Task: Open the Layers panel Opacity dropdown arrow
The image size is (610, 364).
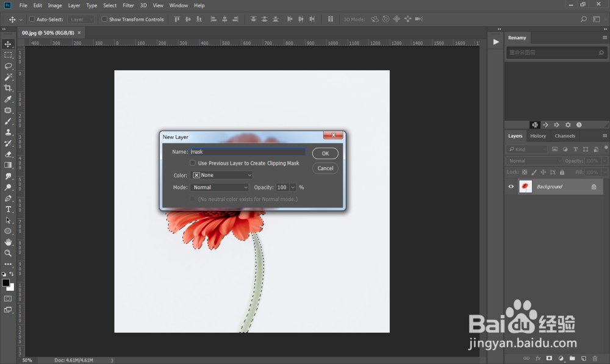Action: (x=605, y=160)
